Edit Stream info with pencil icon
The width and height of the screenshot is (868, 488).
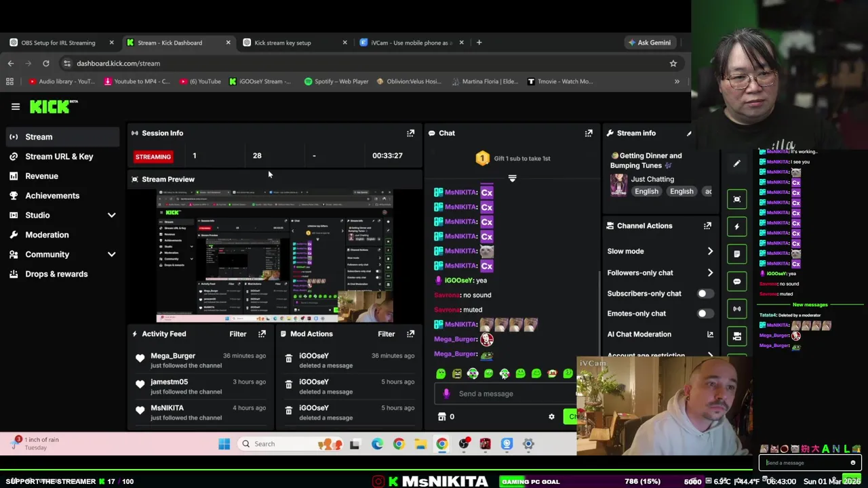pyautogui.click(x=689, y=133)
